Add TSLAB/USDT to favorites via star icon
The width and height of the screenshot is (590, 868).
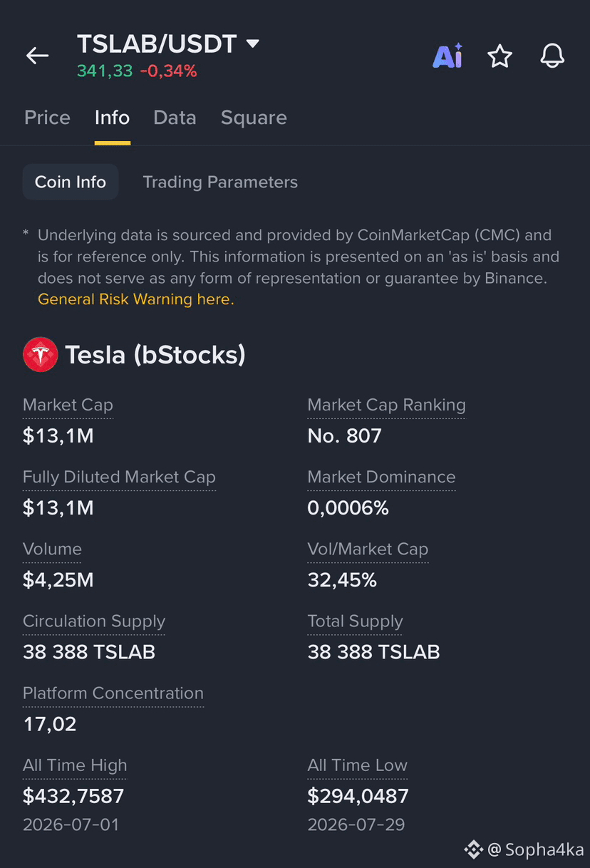[500, 56]
